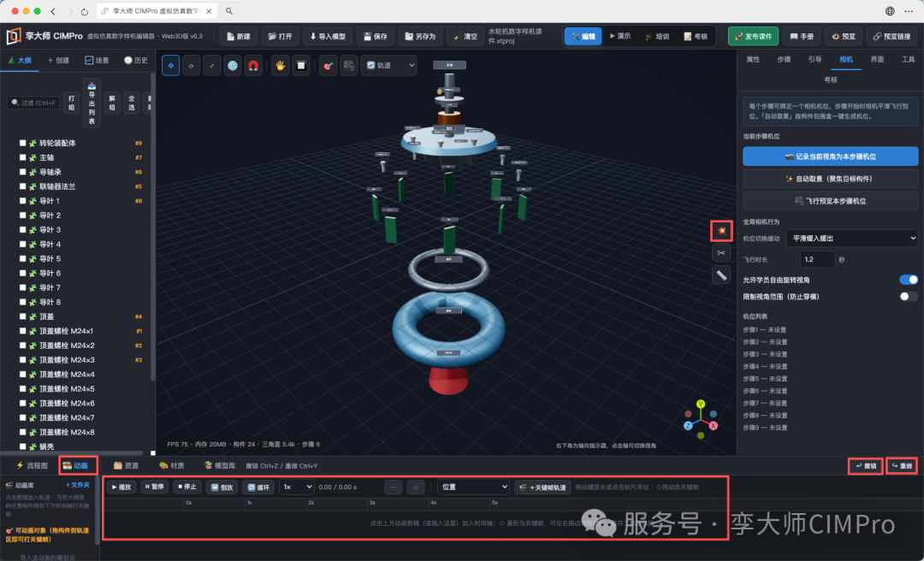Click the XYZ axis orientation gizmo
Image resolution: width=924 pixels, height=561 pixels.
tap(701, 420)
